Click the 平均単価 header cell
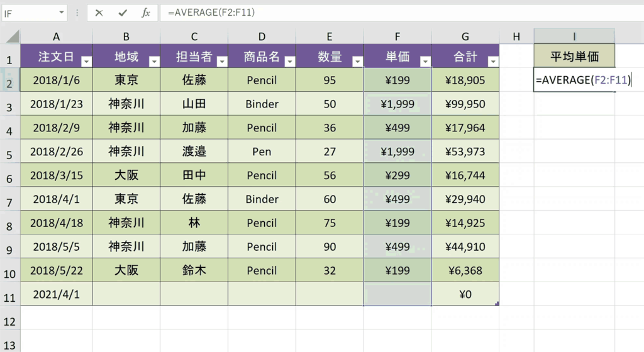Viewport: 644px width, 352px height. click(574, 56)
